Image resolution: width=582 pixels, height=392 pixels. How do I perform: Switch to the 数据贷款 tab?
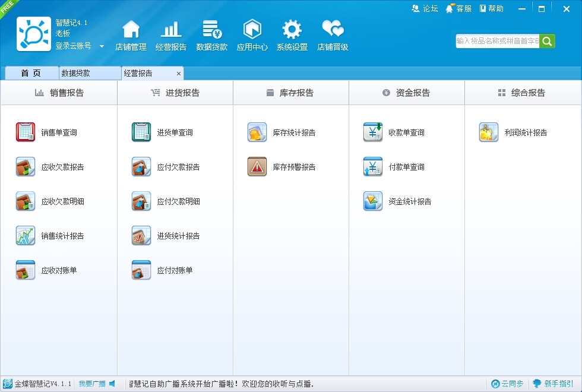[x=90, y=73]
